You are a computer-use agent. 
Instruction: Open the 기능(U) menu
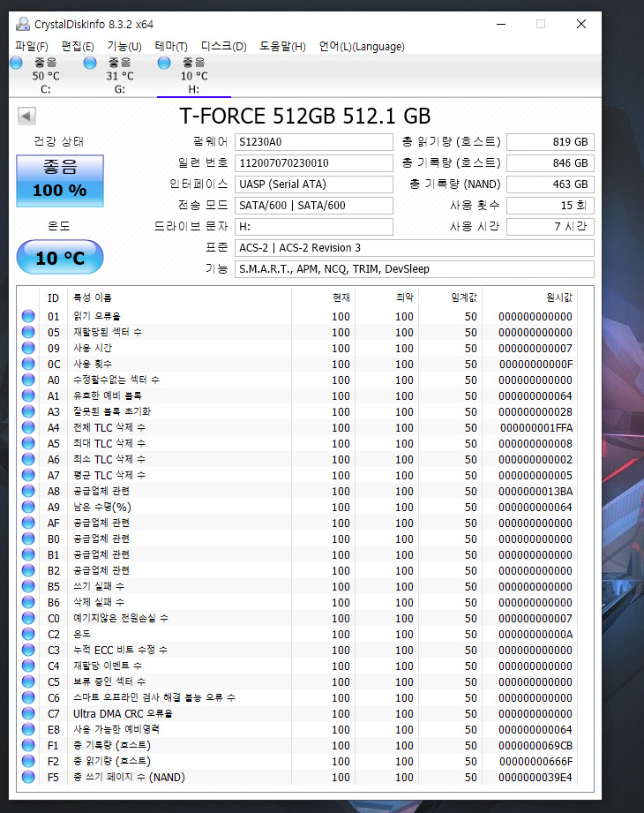pyautogui.click(x=124, y=46)
